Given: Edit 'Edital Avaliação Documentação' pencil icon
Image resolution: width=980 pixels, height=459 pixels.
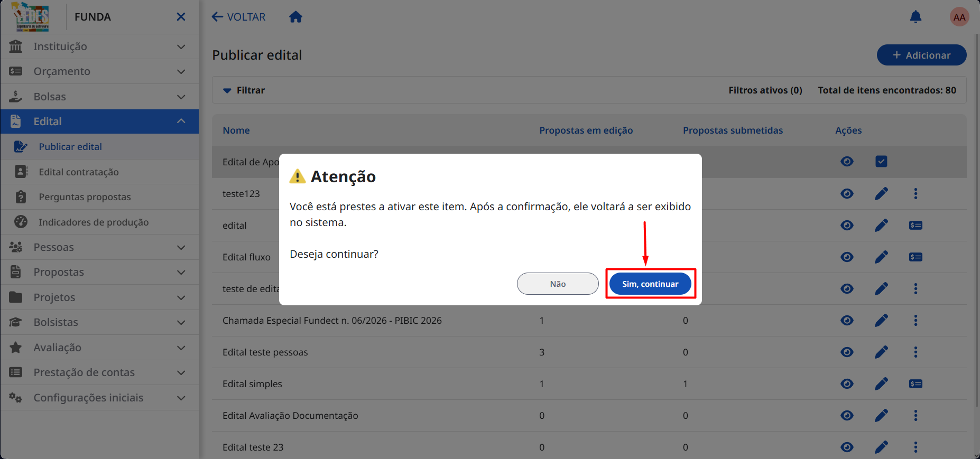Looking at the screenshot, I should click(x=881, y=415).
